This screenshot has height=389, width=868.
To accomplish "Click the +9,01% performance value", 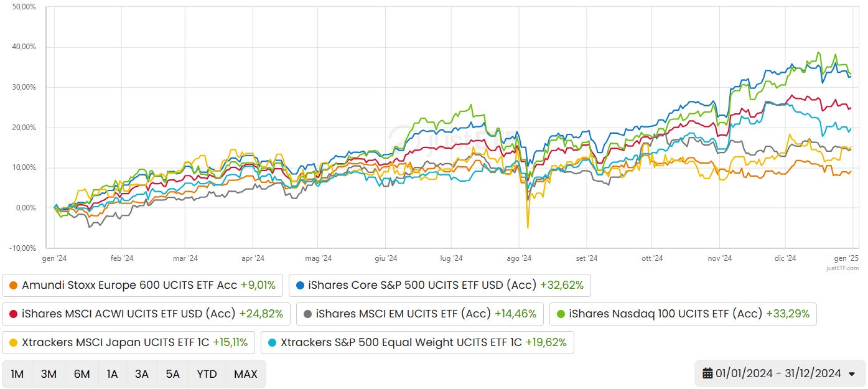I will click(x=258, y=285).
